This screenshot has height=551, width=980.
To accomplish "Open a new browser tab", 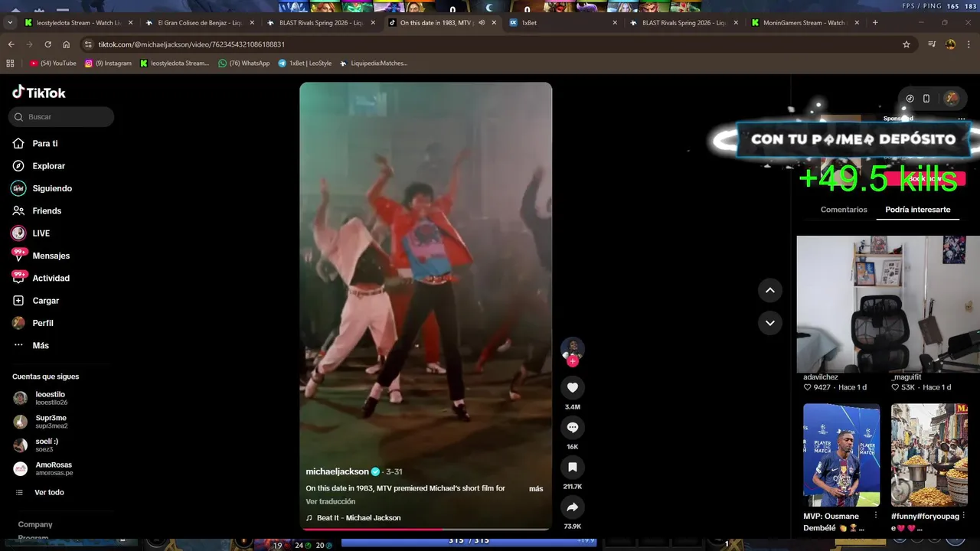I will click(x=875, y=23).
